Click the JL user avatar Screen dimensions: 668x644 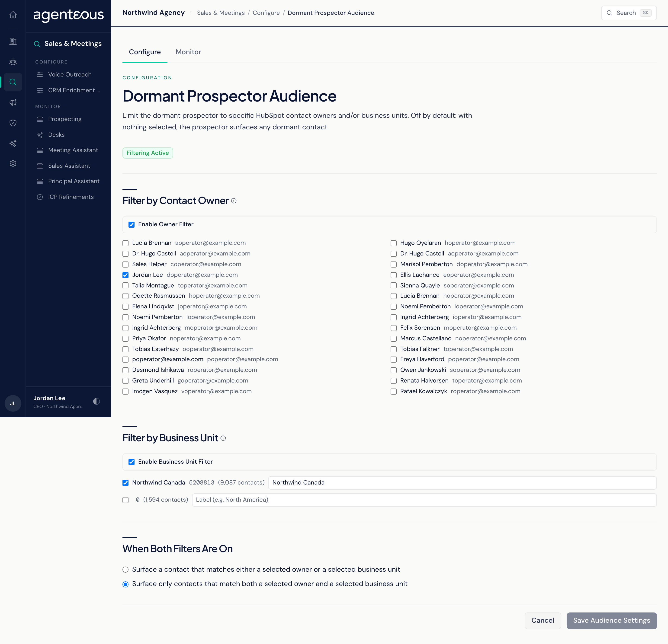pos(13,404)
